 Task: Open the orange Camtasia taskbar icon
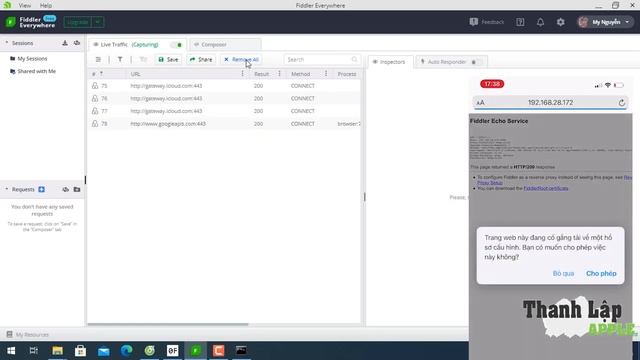(218, 351)
